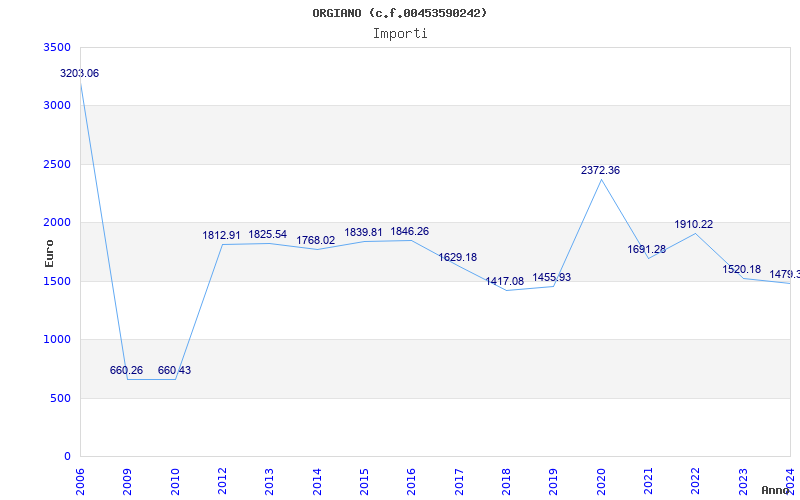Viewport: 800px width, 500px height.
Task: Click data label 1691.28
Action: [x=646, y=249]
